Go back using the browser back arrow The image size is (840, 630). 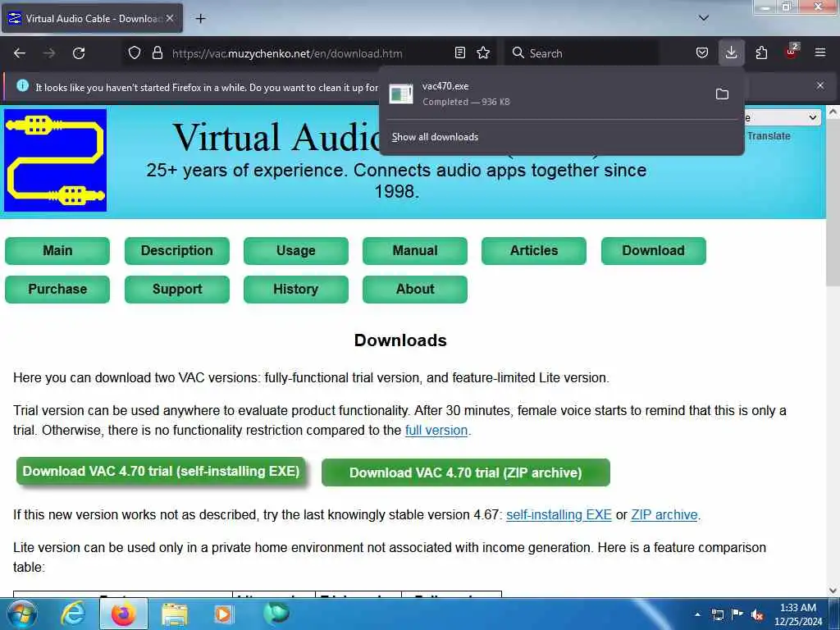(20, 53)
